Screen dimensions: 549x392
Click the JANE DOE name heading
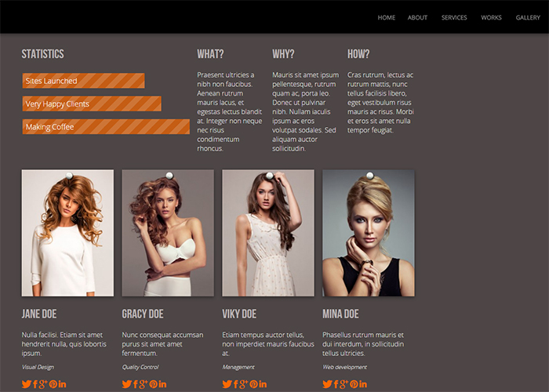click(x=39, y=314)
